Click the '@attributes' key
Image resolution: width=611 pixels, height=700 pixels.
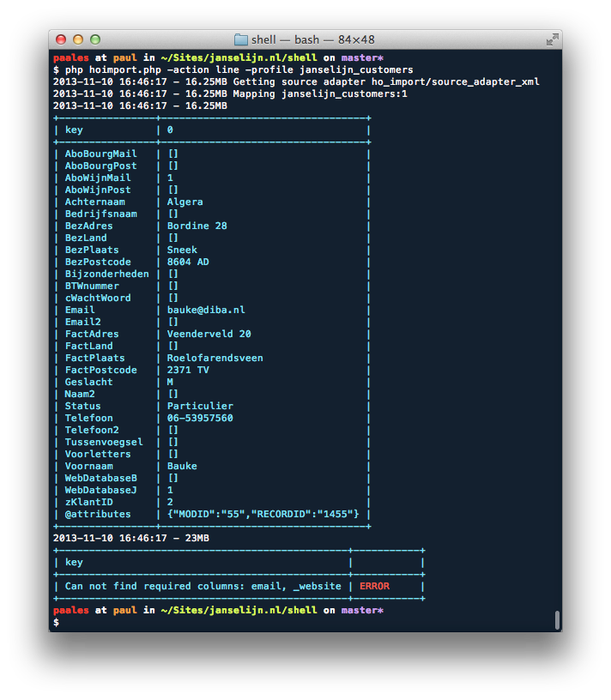98,515
